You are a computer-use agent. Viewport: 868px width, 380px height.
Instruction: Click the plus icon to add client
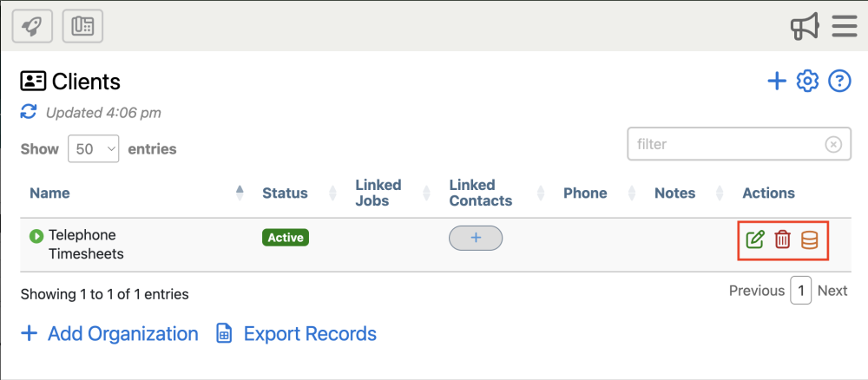(x=777, y=82)
